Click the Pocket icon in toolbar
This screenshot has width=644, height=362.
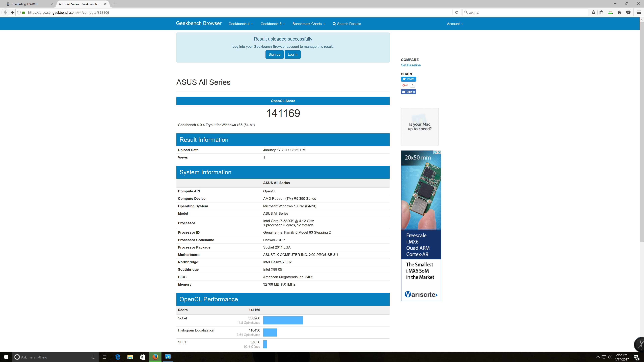pyautogui.click(x=628, y=12)
